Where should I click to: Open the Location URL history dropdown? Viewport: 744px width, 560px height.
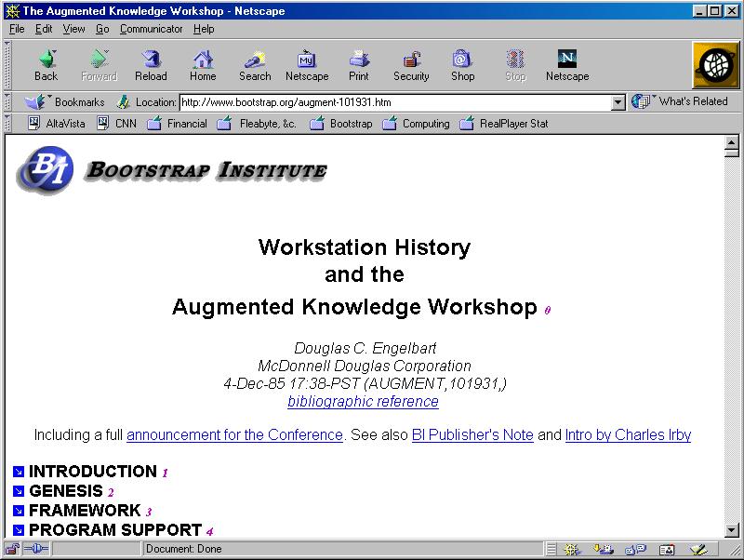(x=618, y=102)
